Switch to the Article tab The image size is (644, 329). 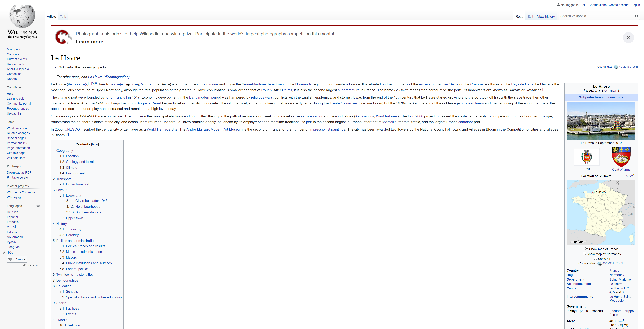point(51,17)
